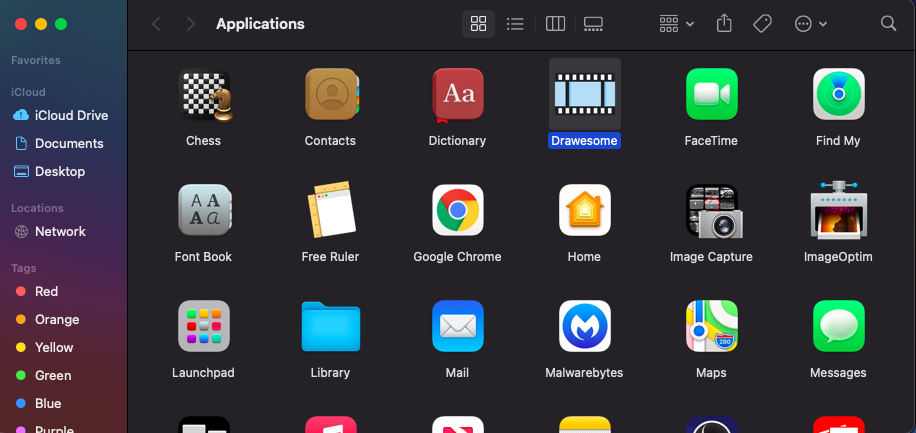Viewport: 916px width, 433px height.
Task: Click the Image Capture app icon
Action: pyautogui.click(x=712, y=211)
